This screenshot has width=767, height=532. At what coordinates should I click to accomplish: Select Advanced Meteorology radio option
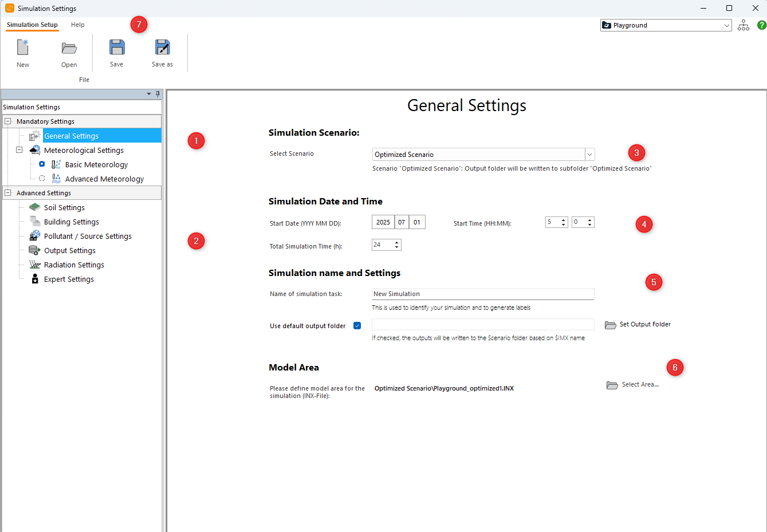[42, 179]
